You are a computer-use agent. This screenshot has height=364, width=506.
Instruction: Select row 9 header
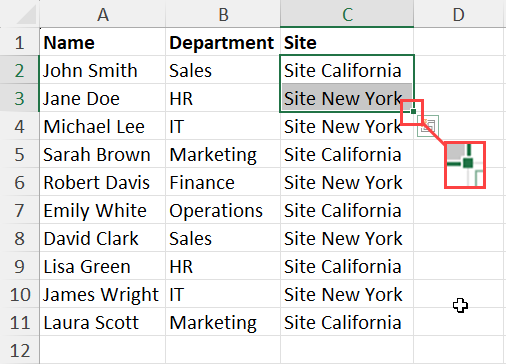coord(20,266)
